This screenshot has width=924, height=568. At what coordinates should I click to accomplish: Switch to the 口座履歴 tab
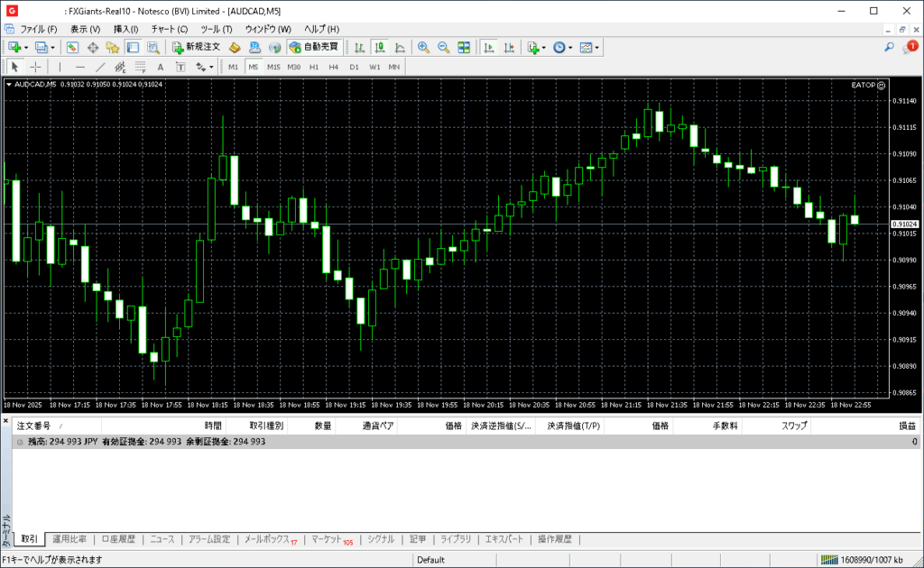tap(118, 539)
